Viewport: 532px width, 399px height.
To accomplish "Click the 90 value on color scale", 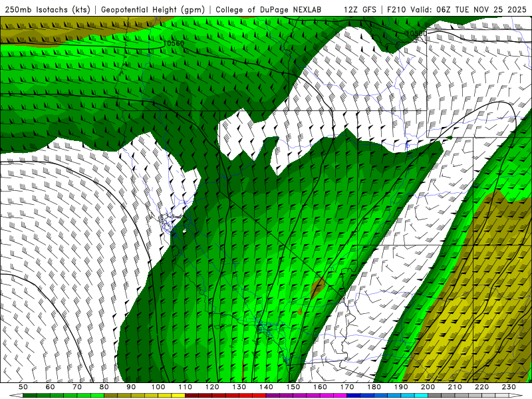I will point(131,387).
